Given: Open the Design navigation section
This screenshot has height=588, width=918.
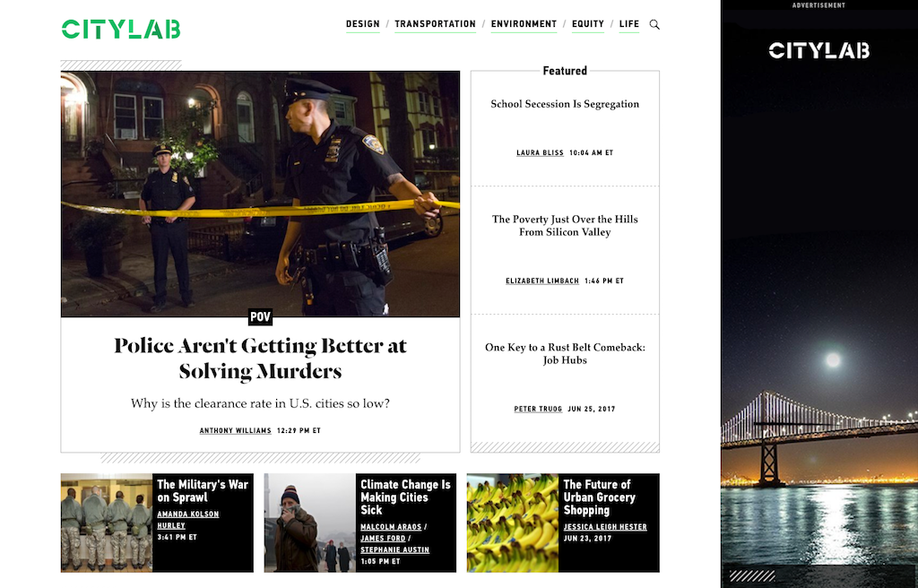Looking at the screenshot, I should point(363,24).
